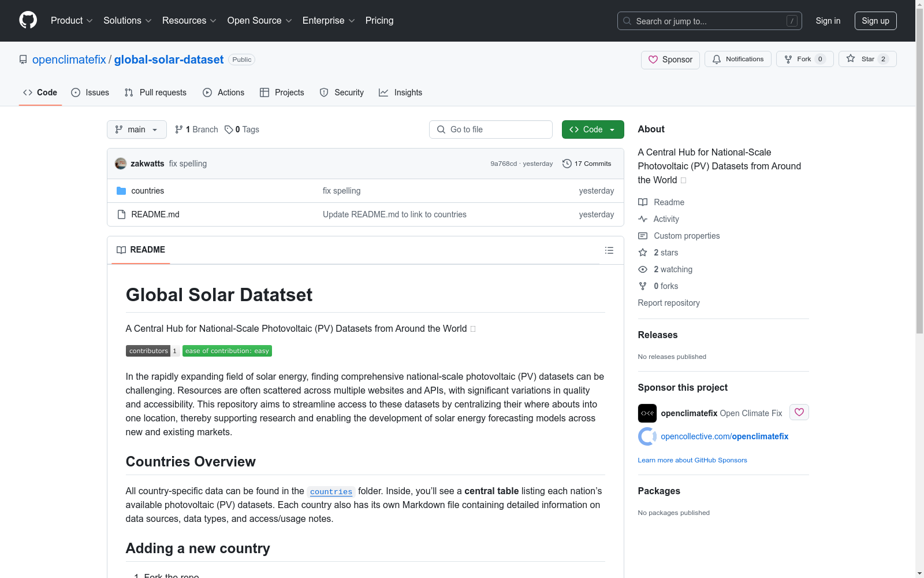Switch to the Security tab
This screenshot has height=578, width=924.
pyautogui.click(x=342, y=92)
